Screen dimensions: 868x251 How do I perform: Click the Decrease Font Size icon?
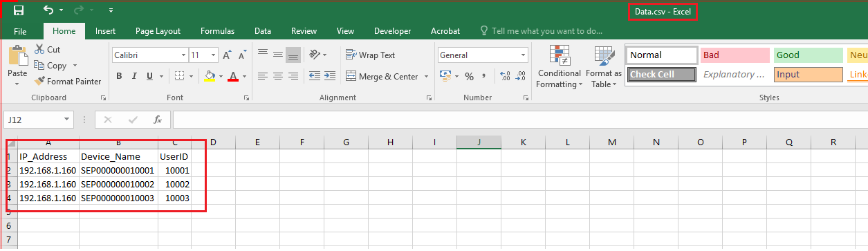(x=242, y=55)
